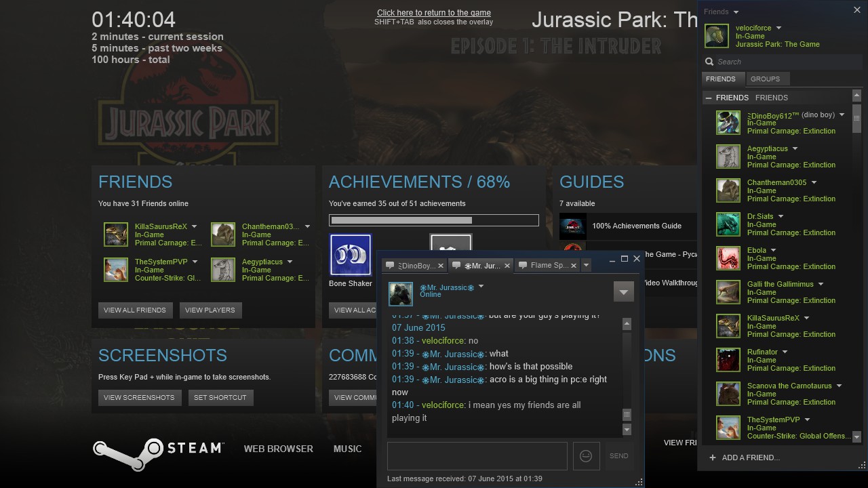Viewport: 868px width, 488px height.
Task: Click Chantheman0305 avatar in Friends list panel
Action: click(728, 190)
